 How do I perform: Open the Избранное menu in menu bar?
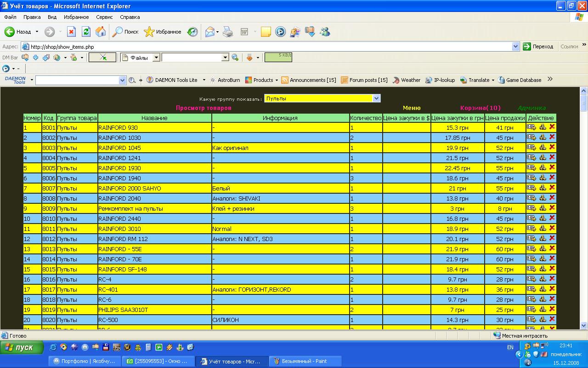click(x=76, y=17)
